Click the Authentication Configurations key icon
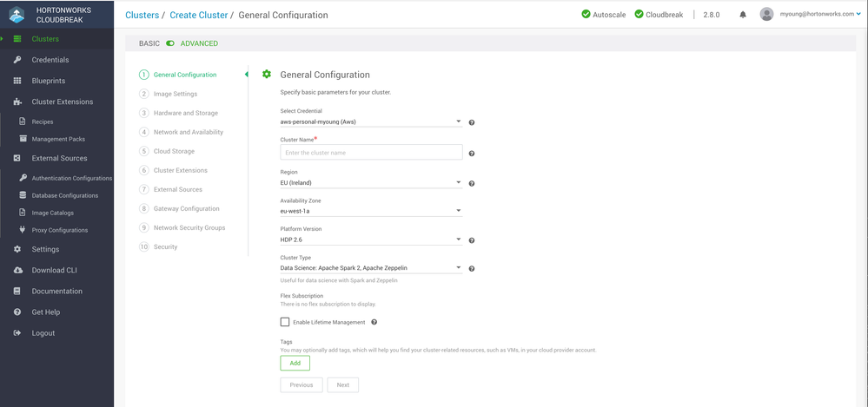The width and height of the screenshot is (868, 407). click(23, 178)
